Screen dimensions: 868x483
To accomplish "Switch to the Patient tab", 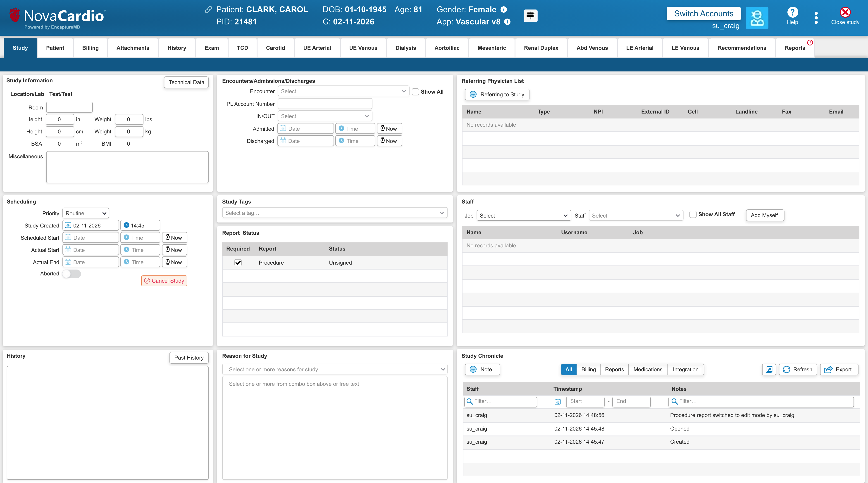I will 55,48.
